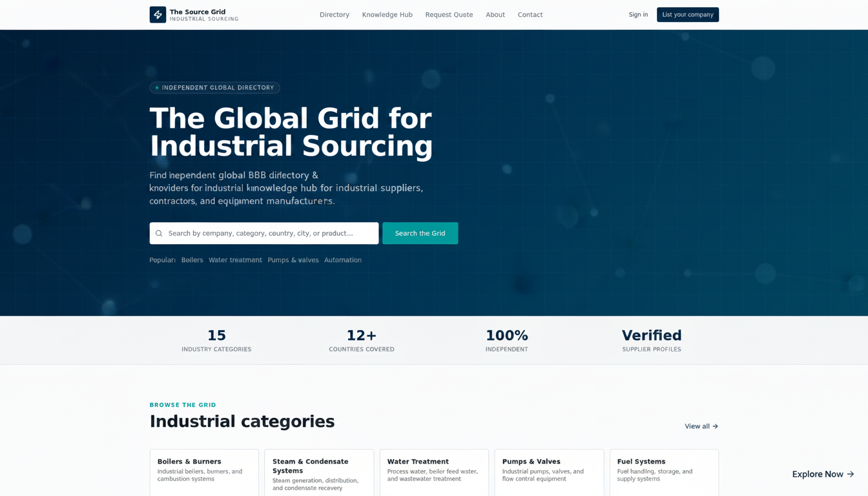Click the 15 Industry Categories stat

[x=216, y=340]
